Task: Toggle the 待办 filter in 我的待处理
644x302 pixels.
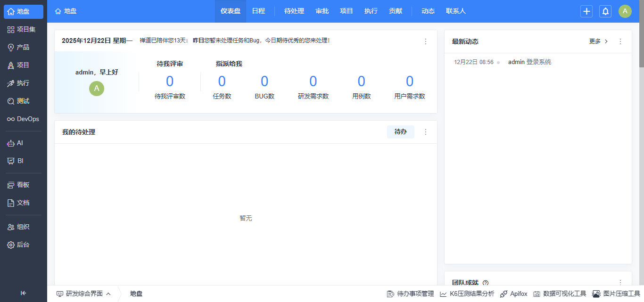Action: tap(400, 132)
